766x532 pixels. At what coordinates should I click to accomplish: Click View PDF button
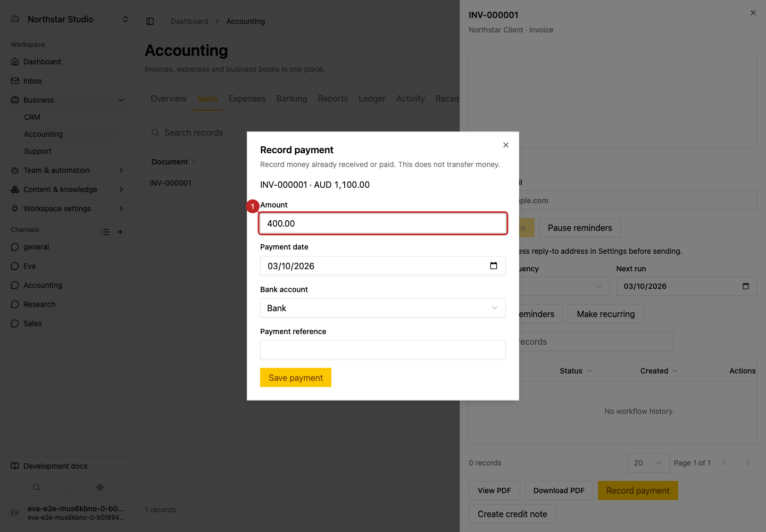[x=494, y=491]
